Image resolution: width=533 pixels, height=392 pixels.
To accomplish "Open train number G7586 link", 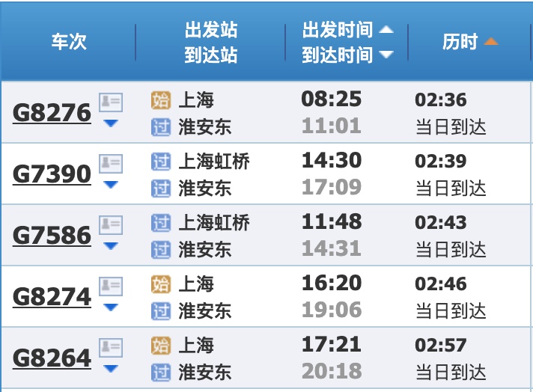I will click(52, 236).
